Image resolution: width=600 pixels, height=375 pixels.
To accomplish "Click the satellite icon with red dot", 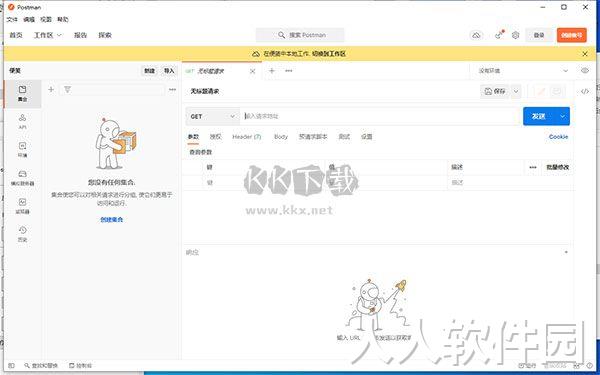I will pyautogui.click(x=499, y=35).
